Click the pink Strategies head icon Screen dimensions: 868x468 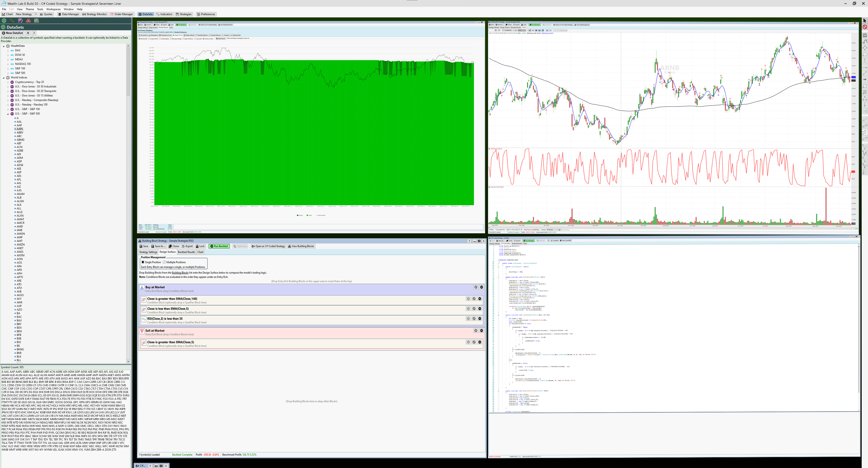[20, 21]
